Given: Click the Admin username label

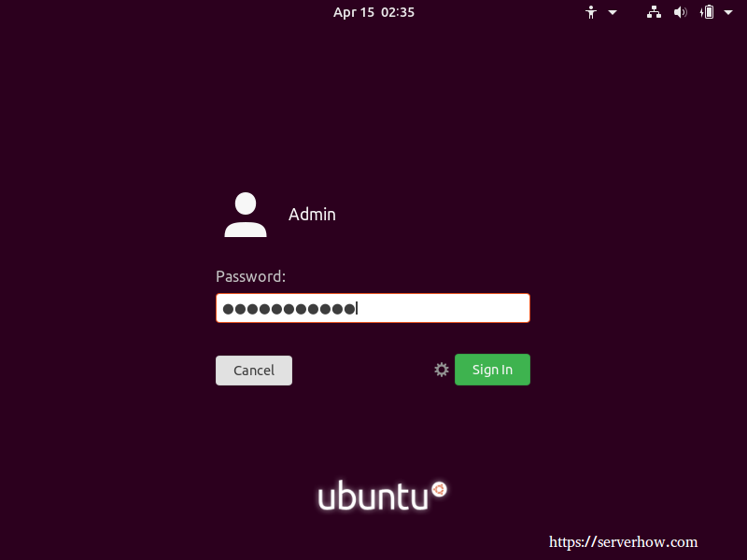Looking at the screenshot, I should [312, 215].
